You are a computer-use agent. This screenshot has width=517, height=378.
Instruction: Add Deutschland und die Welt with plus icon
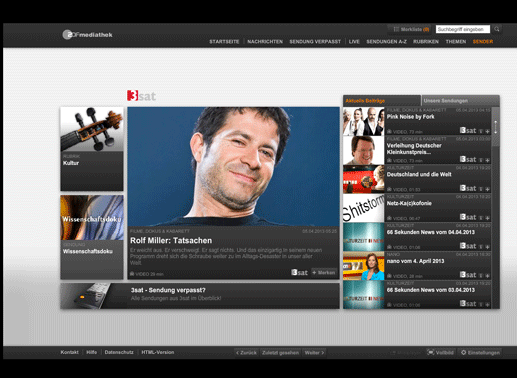coord(487,189)
